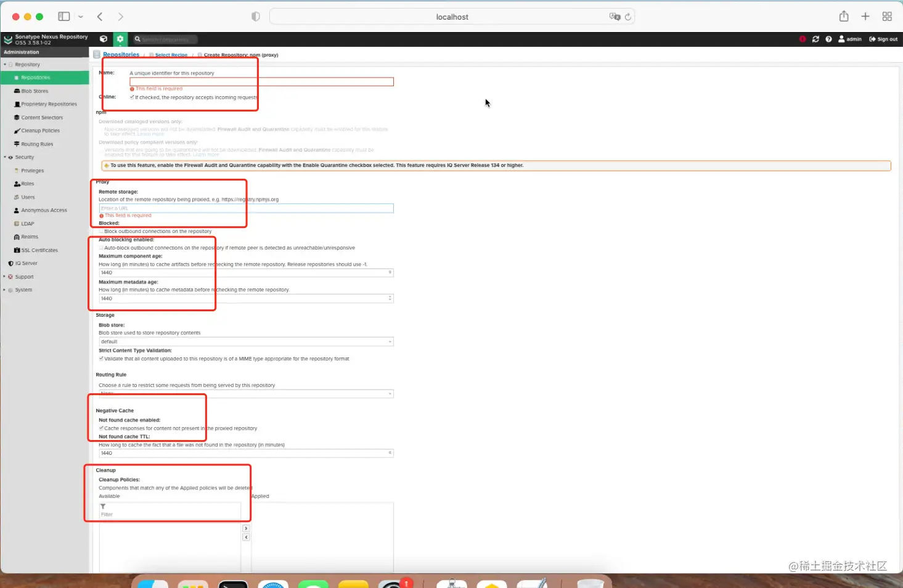Click the move-right arrow for cleanup policies
Screen dimensions: 903x588
click(x=246, y=528)
